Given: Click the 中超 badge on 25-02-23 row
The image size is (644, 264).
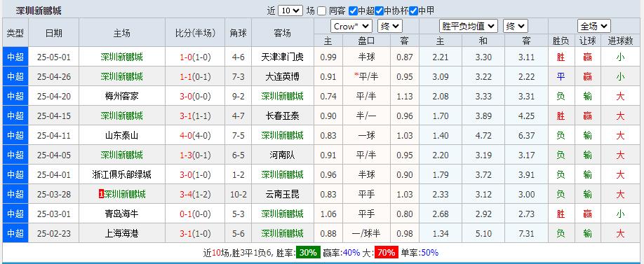Looking at the screenshot, I should tap(15, 234).
